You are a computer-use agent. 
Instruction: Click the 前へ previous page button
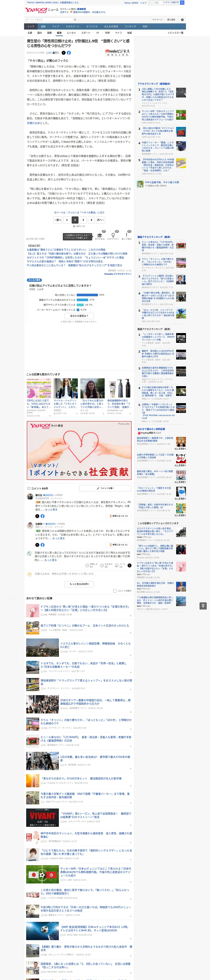58,220
